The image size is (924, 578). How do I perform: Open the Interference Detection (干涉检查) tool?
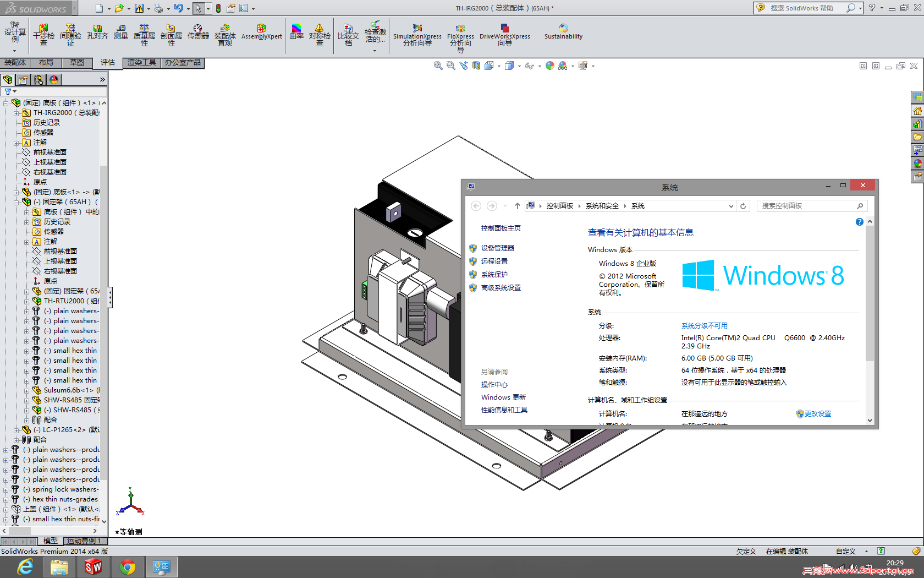(x=43, y=35)
